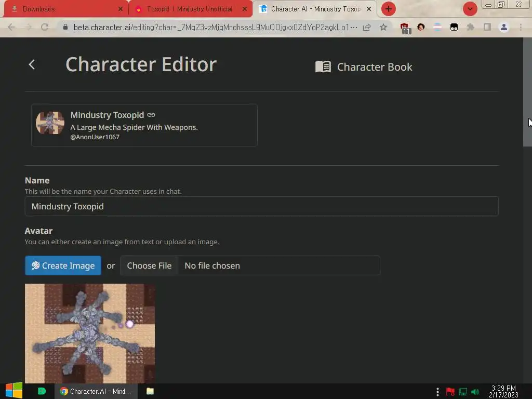The image size is (532, 399).
Task: Open the black mask extension icon
Action: coord(454,27)
